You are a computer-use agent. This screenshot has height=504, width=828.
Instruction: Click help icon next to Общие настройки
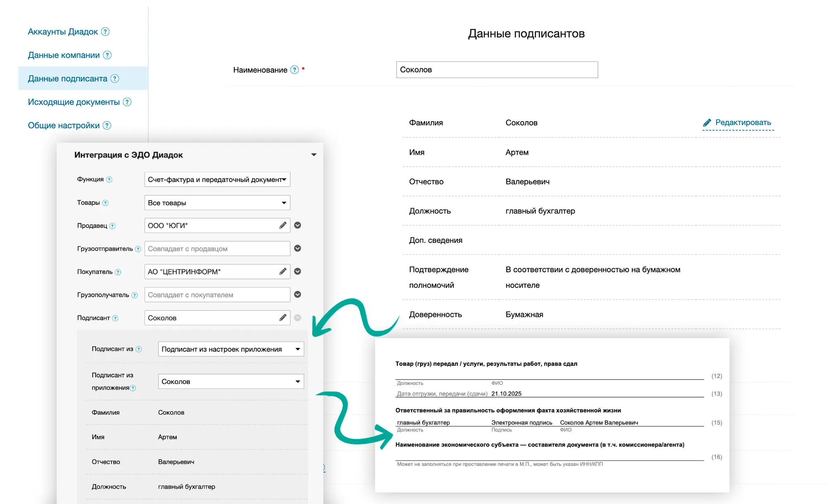pos(107,125)
